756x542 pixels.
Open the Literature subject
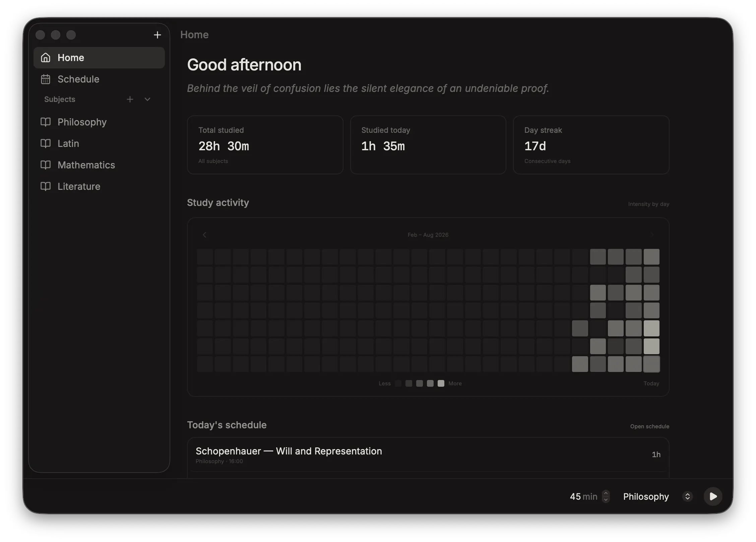pyautogui.click(x=99, y=186)
